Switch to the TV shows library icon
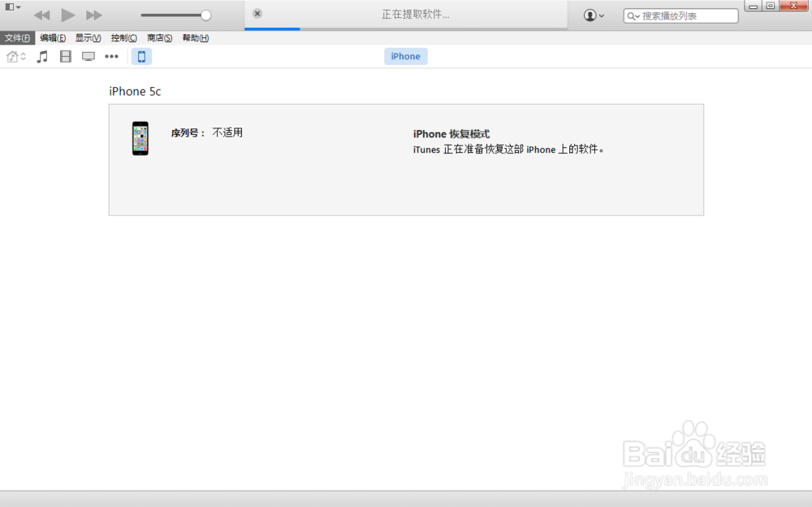 pyautogui.click(x=88, y=57)
